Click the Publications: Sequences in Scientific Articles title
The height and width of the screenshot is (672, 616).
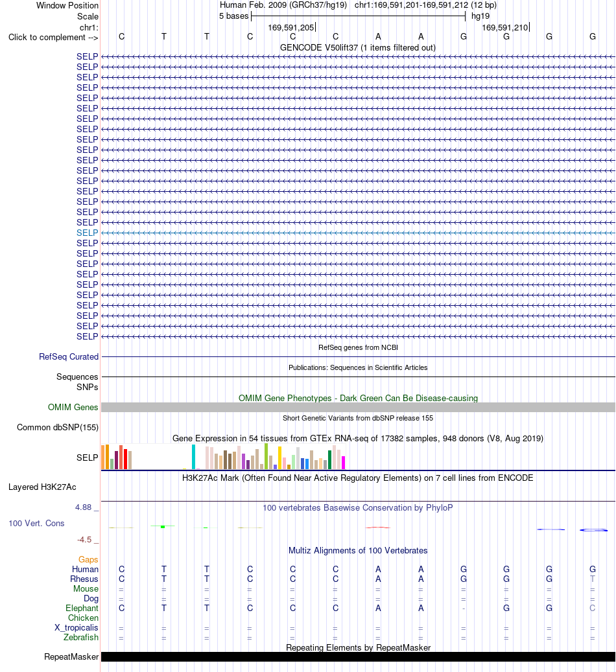pyautogui.click(x=358, y=367)
